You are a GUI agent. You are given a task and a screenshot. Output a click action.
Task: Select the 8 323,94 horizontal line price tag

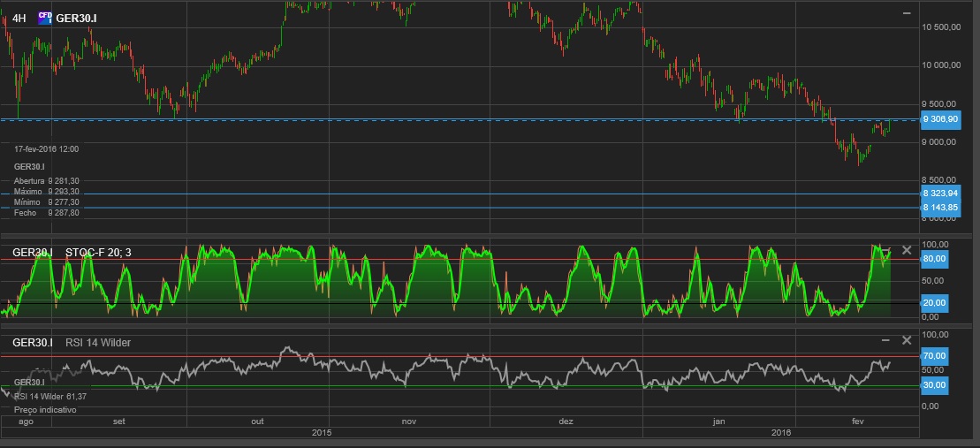tap(940, 193)
